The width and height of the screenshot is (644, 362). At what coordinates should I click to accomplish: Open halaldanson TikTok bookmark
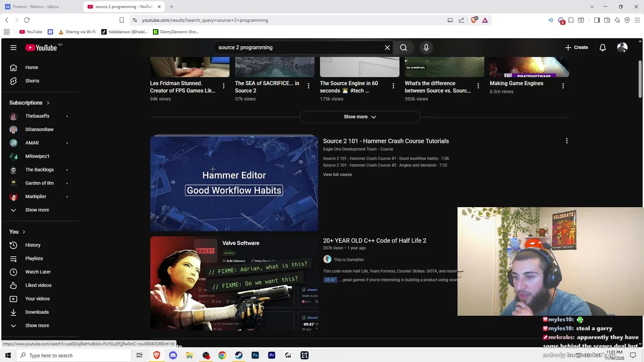coord(124,32)
